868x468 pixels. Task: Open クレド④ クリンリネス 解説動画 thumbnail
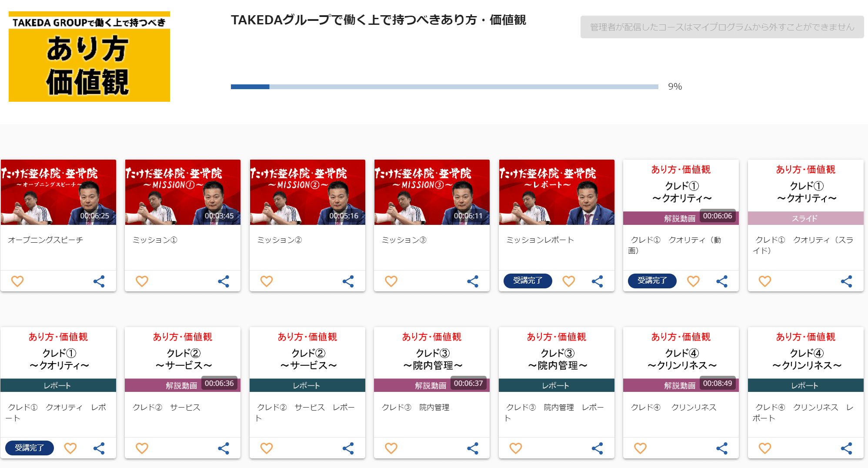point(681,360)
